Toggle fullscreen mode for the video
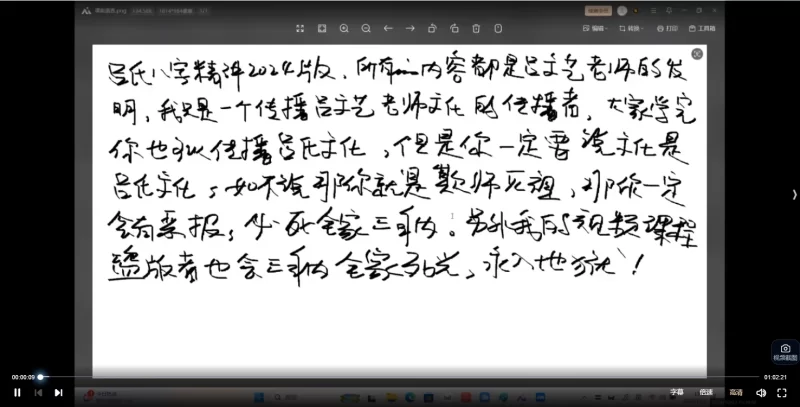Image resolution: width=800 pixels, height=407 pixels. [782, 393]
